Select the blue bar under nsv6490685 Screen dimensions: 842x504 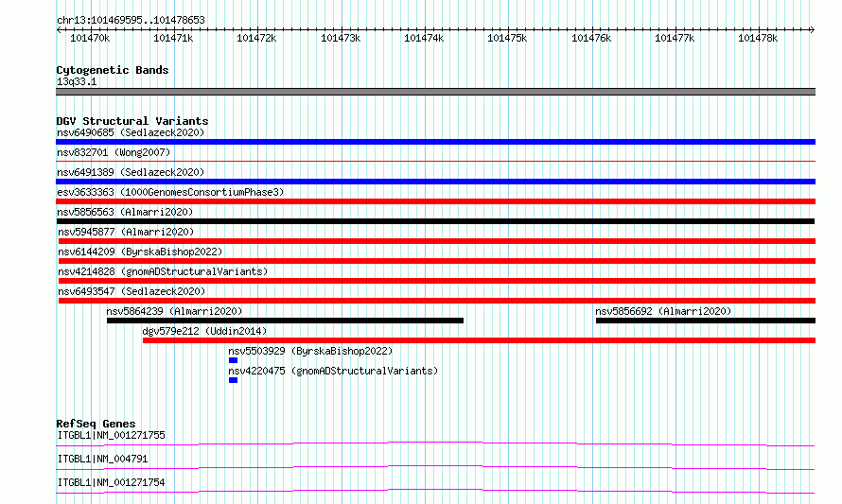[435, 142]
